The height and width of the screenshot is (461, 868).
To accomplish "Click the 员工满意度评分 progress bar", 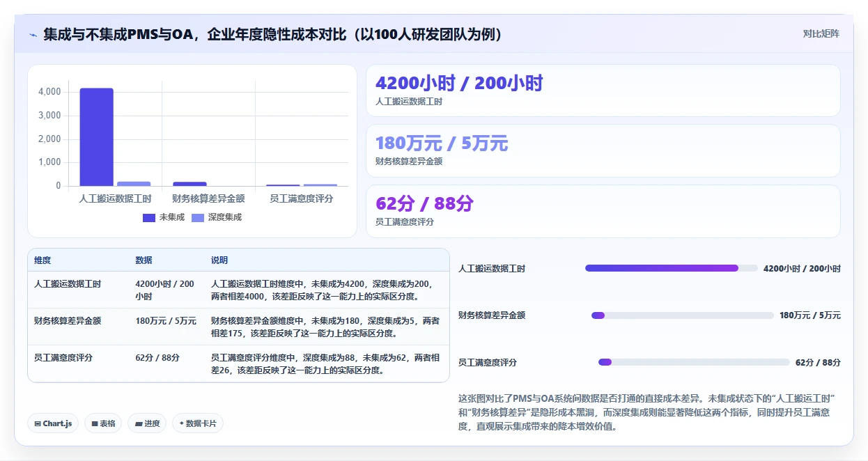I will pos(694,362).
